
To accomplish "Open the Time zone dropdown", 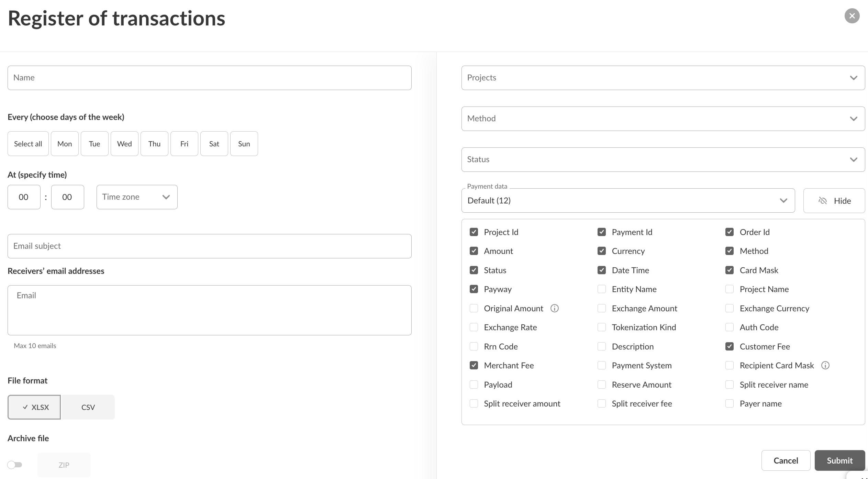I will tap(137, 197).
